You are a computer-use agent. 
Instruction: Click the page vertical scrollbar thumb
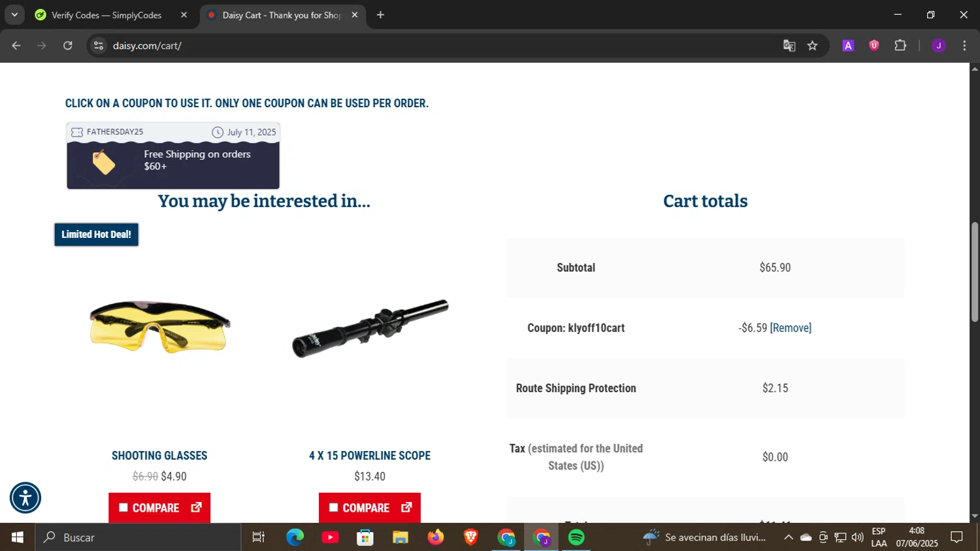pyautogui.click(x=975, y=271)
